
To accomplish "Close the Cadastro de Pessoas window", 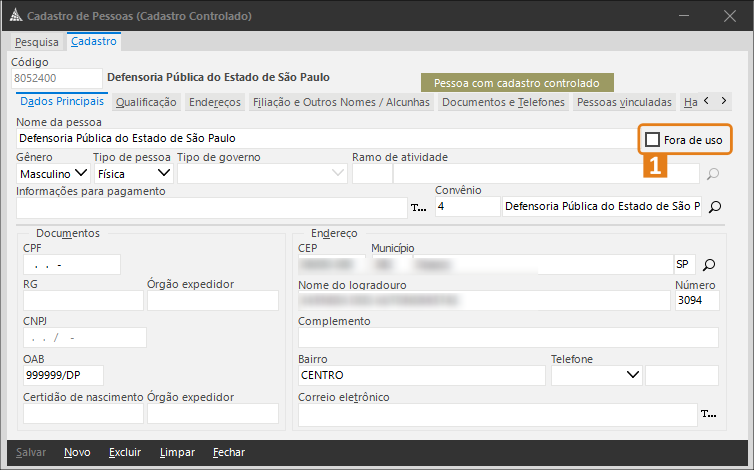I will tap(729, 15).
